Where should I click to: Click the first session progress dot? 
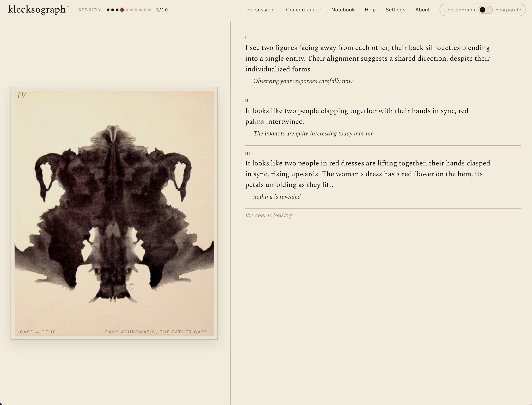[x=108, y=10]
